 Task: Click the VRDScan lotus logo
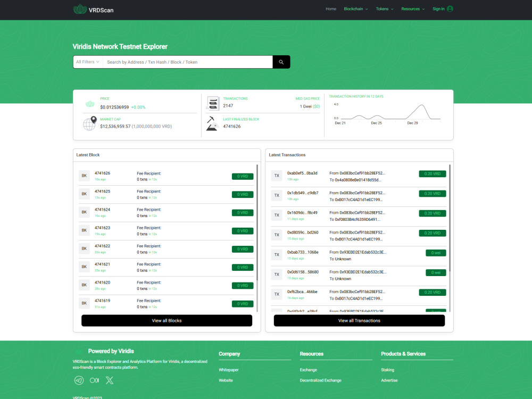(80, 9)
